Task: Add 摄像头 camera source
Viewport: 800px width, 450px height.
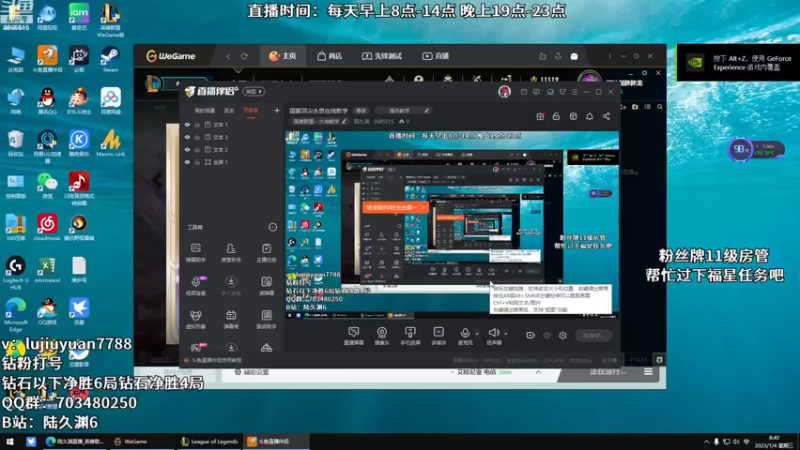Action: pos(382,336)
